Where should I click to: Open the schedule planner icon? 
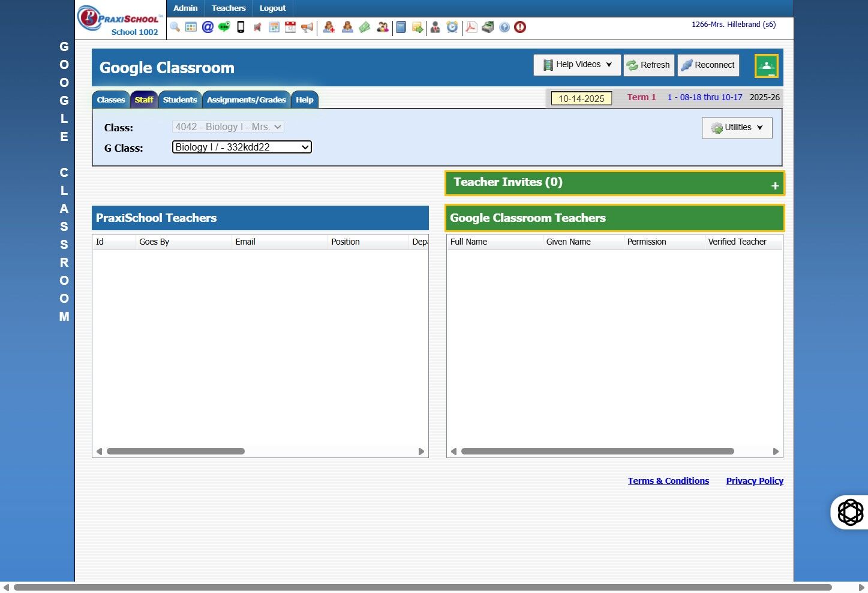[x=274, y=27]
